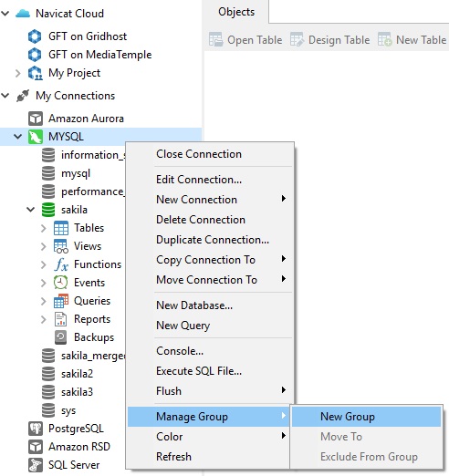
Task: Select the Backups icon under sakila
Action: click(x=60, y=337)
